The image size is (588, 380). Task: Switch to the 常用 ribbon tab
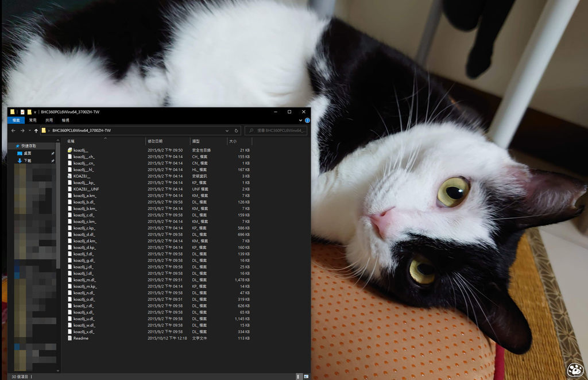[x=33, y=121]
